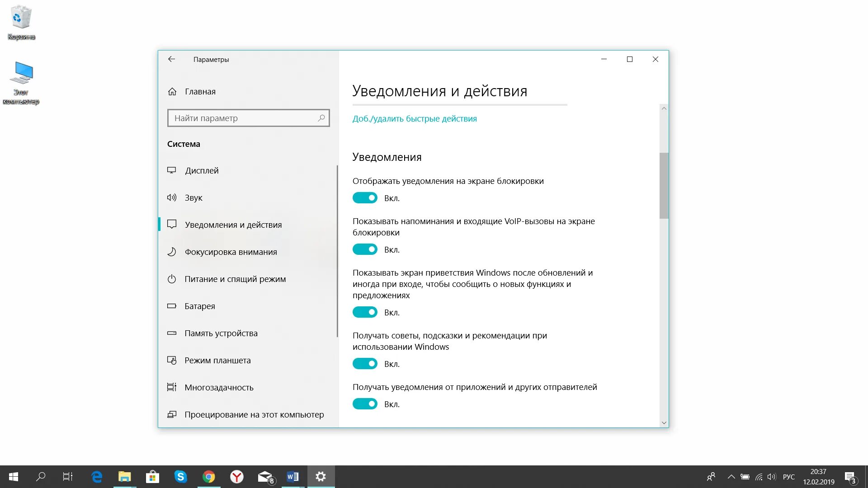This screenshot has height=488, width=868.
Task: Click the Главная home icon
Action: [172, 91]
